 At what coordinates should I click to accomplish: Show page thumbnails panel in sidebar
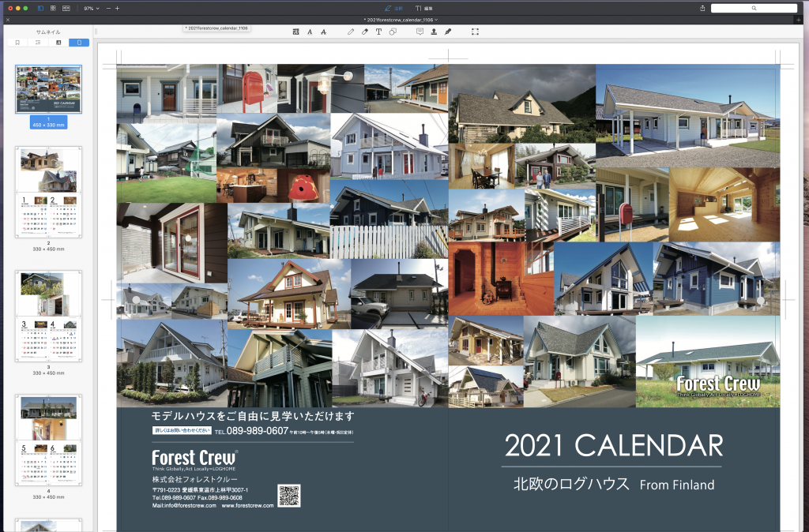[79, 43]
